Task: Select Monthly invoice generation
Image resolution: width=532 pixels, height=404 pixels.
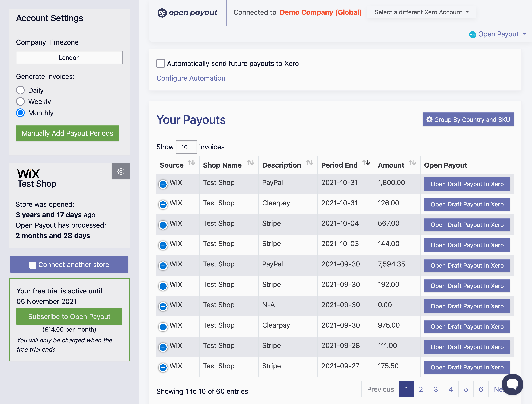Action: pyautogui.click(x=21, y=113)
